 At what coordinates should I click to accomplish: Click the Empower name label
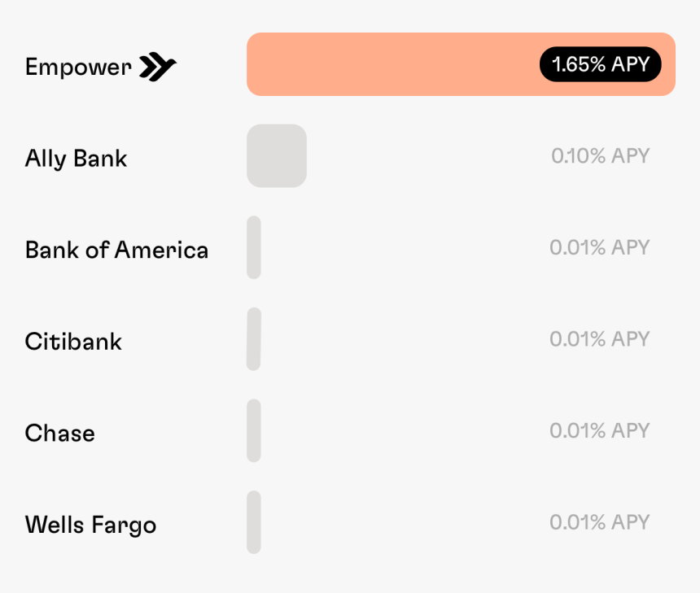click(77, 67)
